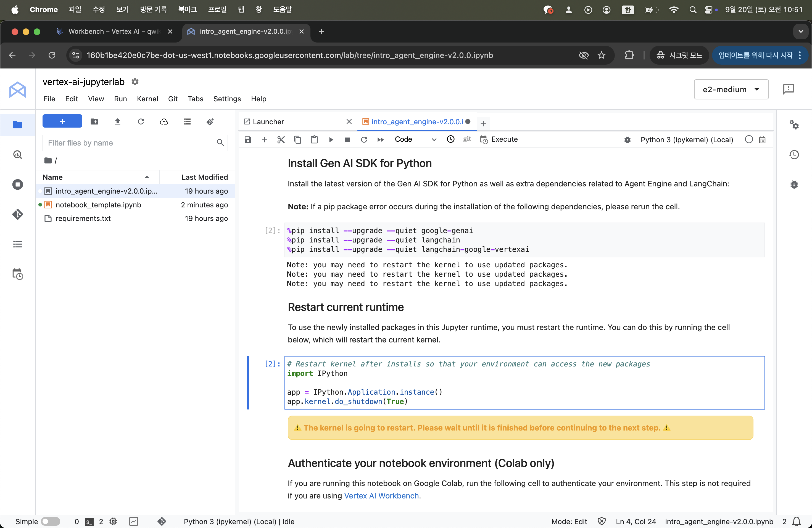Upload files with the upload arrow icon
The image size is (812, 528).
pyautogui.click(x=117, y=122)
